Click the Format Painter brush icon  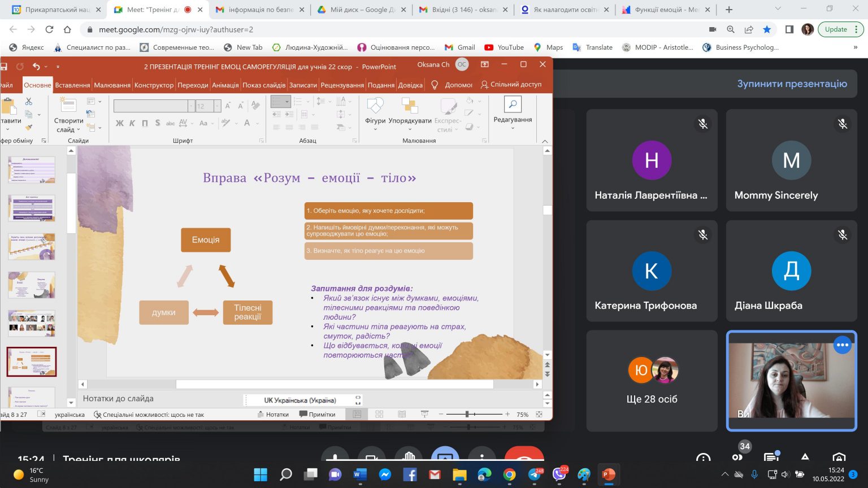[29, 127]
